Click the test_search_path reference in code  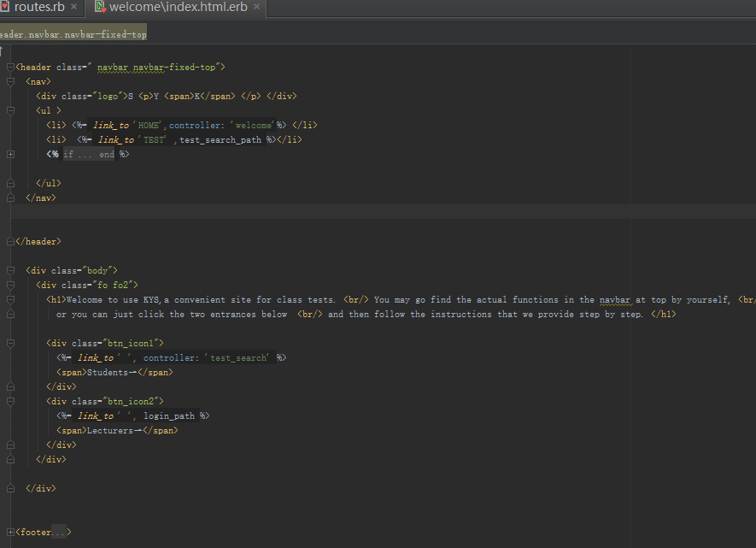click(x=220, y=140)
